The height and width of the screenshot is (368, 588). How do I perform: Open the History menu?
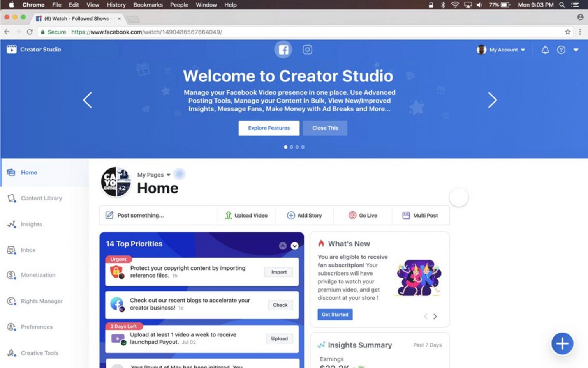pyautogui.click(x=116, y=5)
